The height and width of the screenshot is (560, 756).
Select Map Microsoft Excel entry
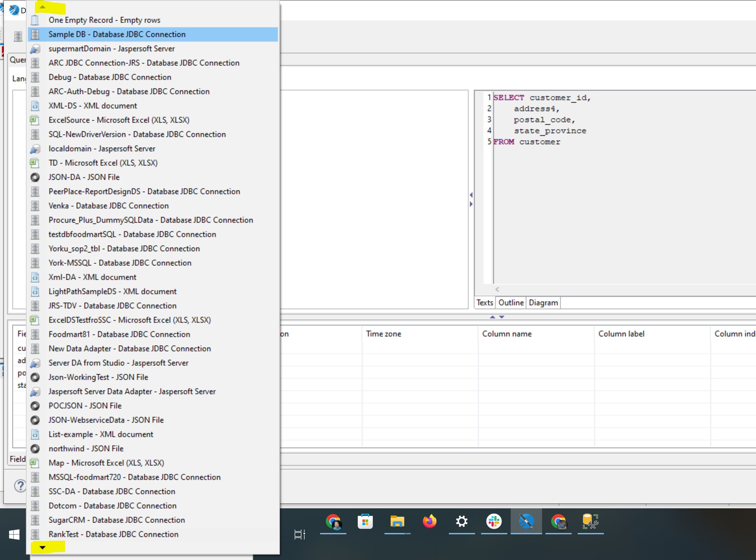click(153, 463)
